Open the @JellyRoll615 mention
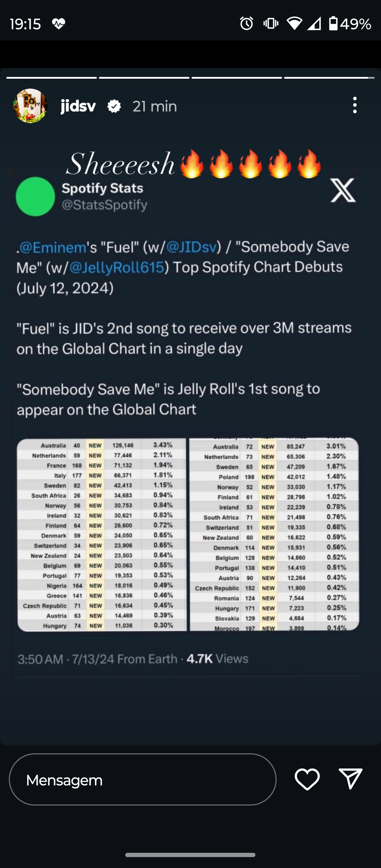The height and width of the screenshot is (868, 381). point(117,267)
